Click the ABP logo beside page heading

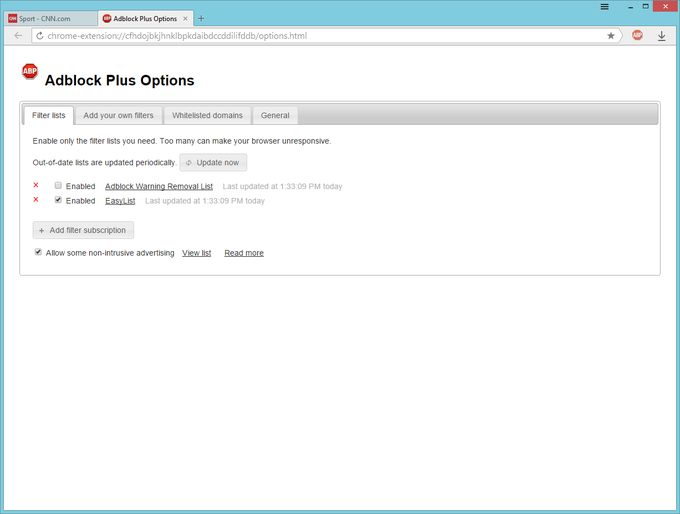point(30,72)
